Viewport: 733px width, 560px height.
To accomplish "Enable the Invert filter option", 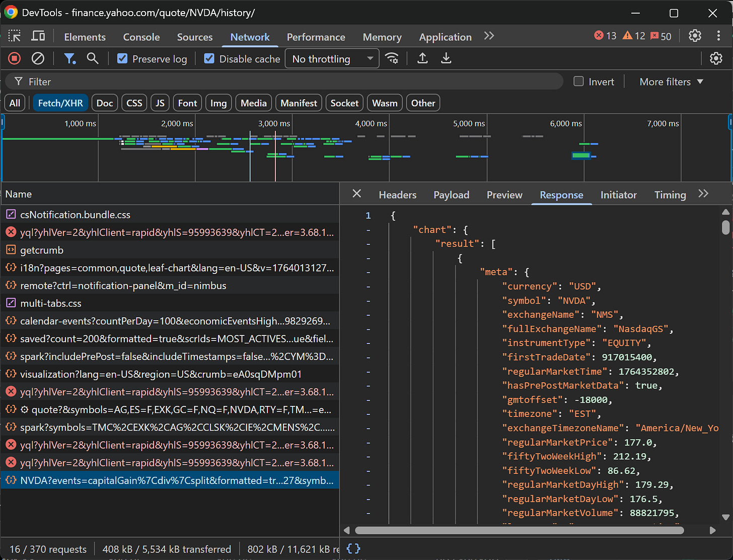I will click(578, 81).
